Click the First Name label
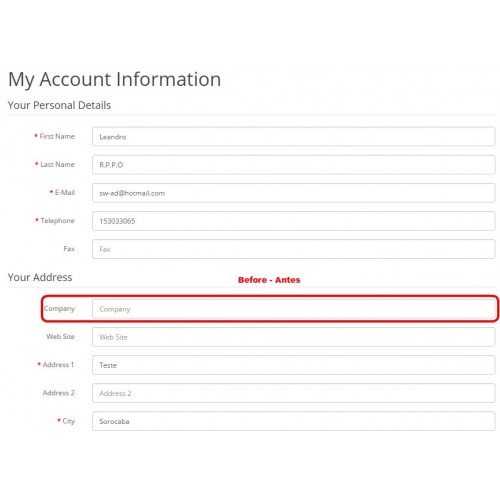The image size is (500, 500). (x=57, y=136)
